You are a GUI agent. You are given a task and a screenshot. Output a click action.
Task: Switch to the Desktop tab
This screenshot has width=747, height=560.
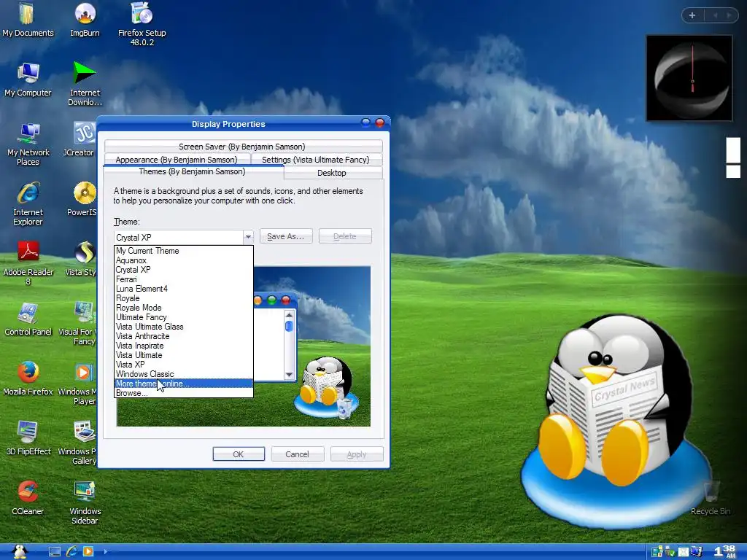pos(333,173)
